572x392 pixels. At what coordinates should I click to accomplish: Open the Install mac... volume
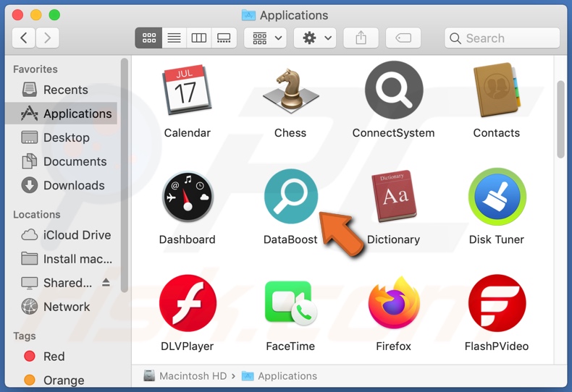point(62,259)
